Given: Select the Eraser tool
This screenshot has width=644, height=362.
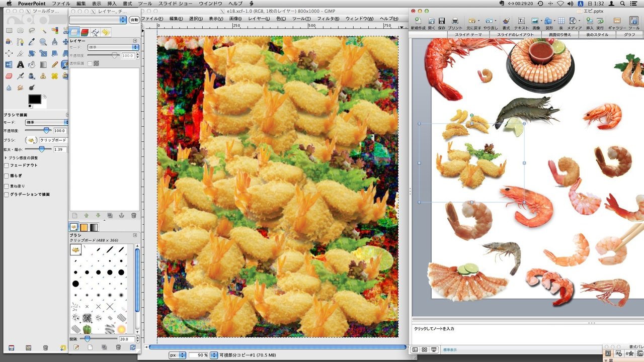Looking at the screenshot, I should [9, 76].
